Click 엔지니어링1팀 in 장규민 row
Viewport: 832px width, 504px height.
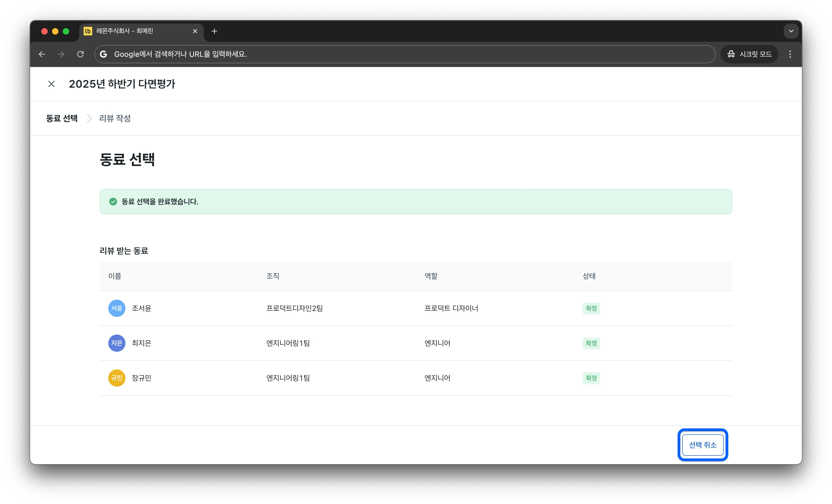(x=288, y=378)
